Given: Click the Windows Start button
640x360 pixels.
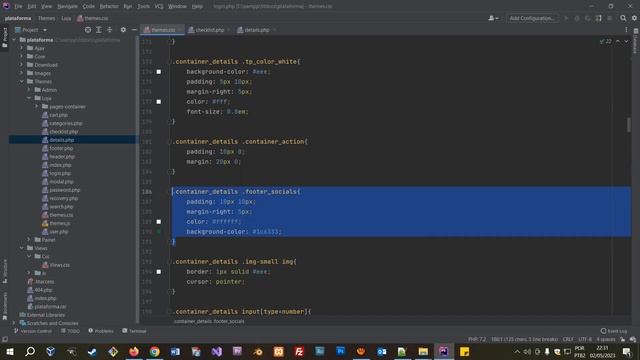Looking at the screenshot, I should [x=9, y=351].
